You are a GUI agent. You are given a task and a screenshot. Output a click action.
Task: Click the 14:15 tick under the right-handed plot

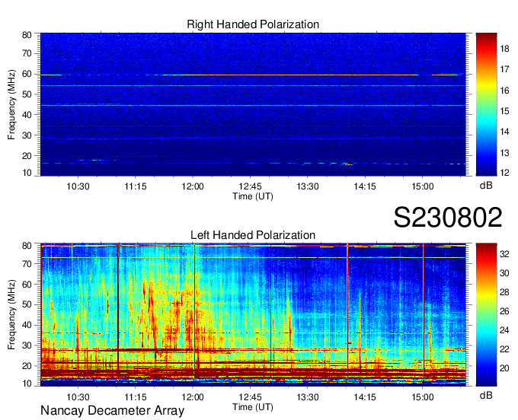(x=365, y=186)
